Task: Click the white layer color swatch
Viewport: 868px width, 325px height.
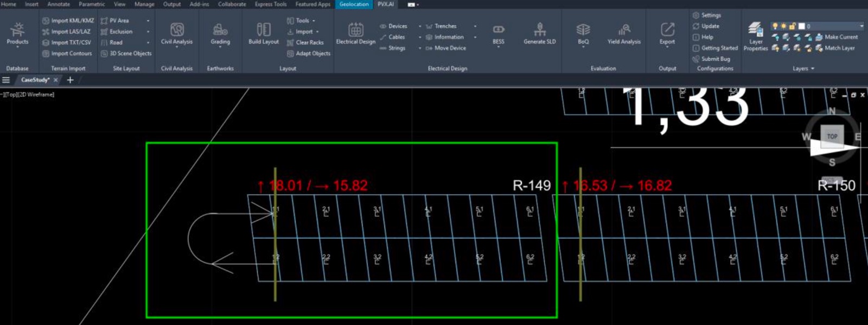Action: point(801,26)
